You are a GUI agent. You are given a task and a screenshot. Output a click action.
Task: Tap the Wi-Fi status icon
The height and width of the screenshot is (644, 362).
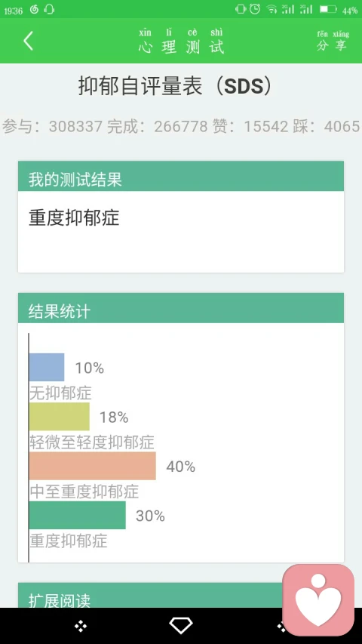[271, 10]
